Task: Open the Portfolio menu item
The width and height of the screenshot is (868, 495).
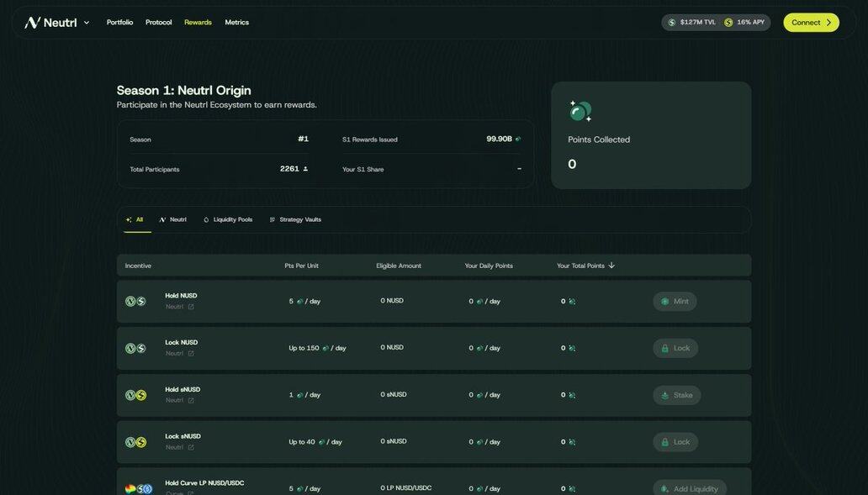Action: (x=119, y=23)
